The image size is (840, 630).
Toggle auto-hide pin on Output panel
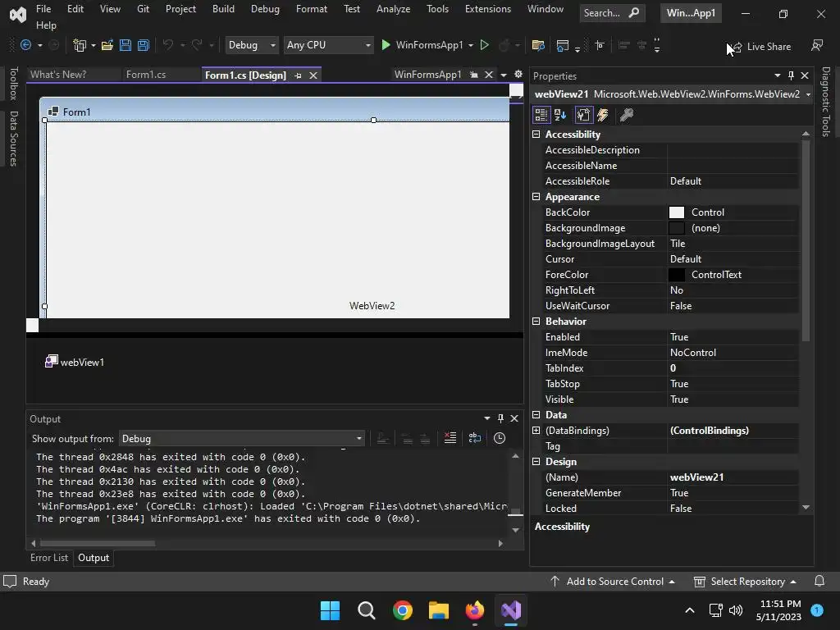pyautogui.click(x=500, y=418)
